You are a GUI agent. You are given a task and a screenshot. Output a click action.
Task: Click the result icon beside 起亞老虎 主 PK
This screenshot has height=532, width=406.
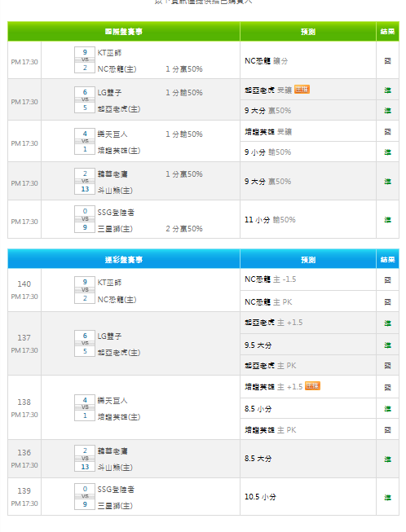[387, 366]
